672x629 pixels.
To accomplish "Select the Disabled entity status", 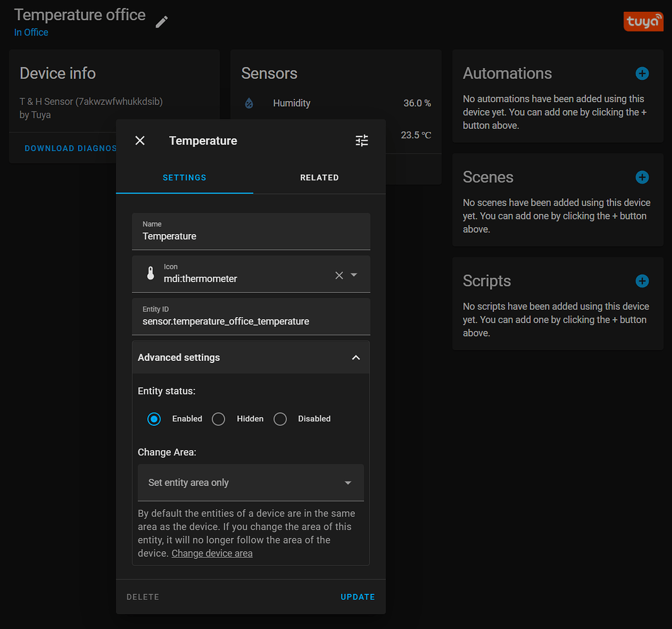I will pyautogui.click(x=280, y=418).
